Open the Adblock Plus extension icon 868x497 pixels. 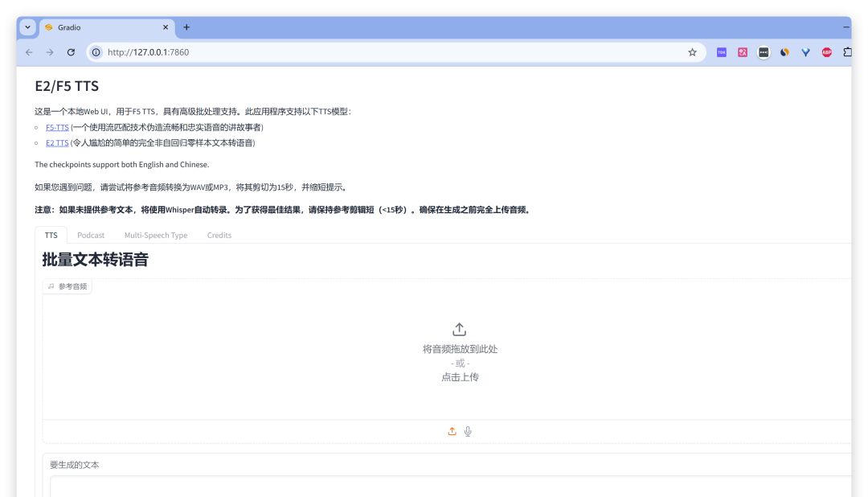pyautogui.click(x=827, y=51)
